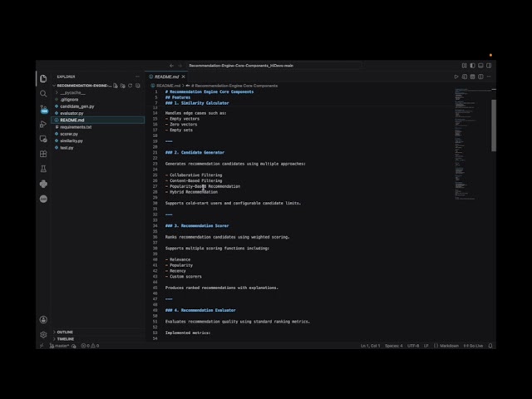Create a new folder in the explorer
The image size is (532, 399).
(123, 86)
